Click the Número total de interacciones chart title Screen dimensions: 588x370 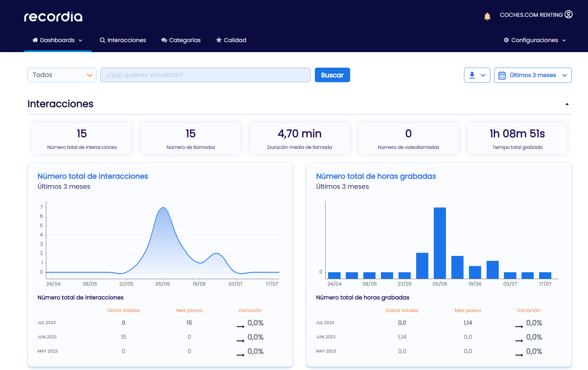pyautogui.click(x=93, y=176)
